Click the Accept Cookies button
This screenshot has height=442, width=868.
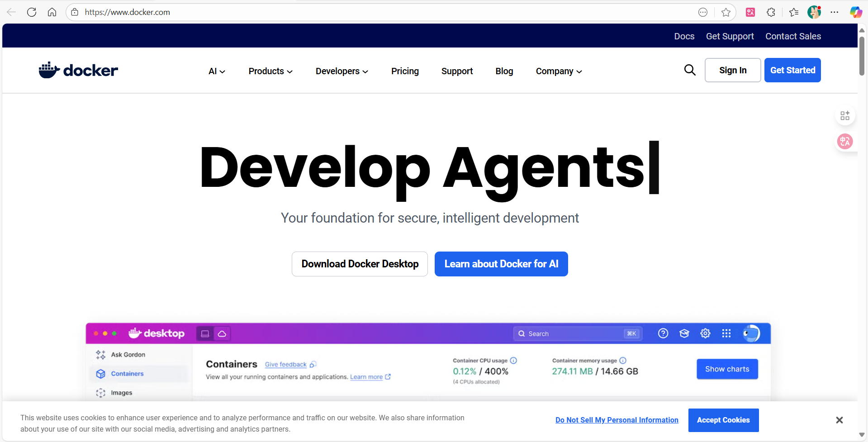(723, 420)
